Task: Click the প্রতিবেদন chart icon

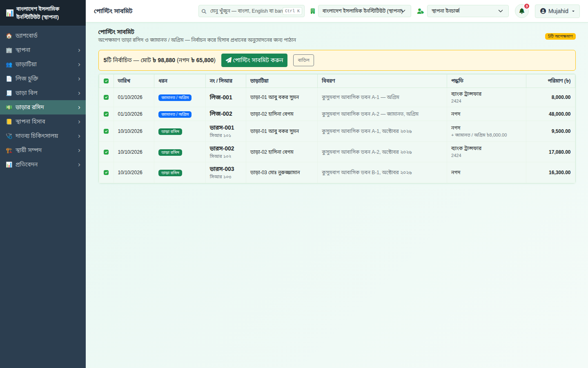Action: (9, 165)
